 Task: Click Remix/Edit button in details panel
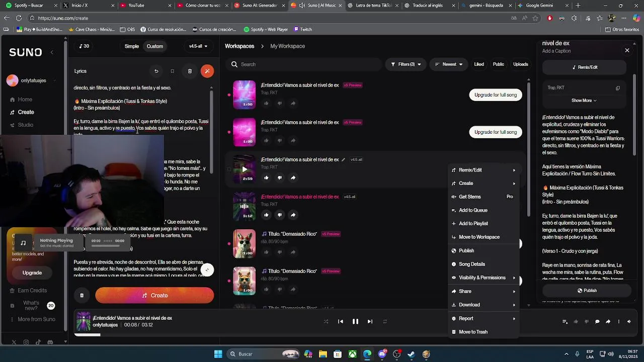[584, 67]
